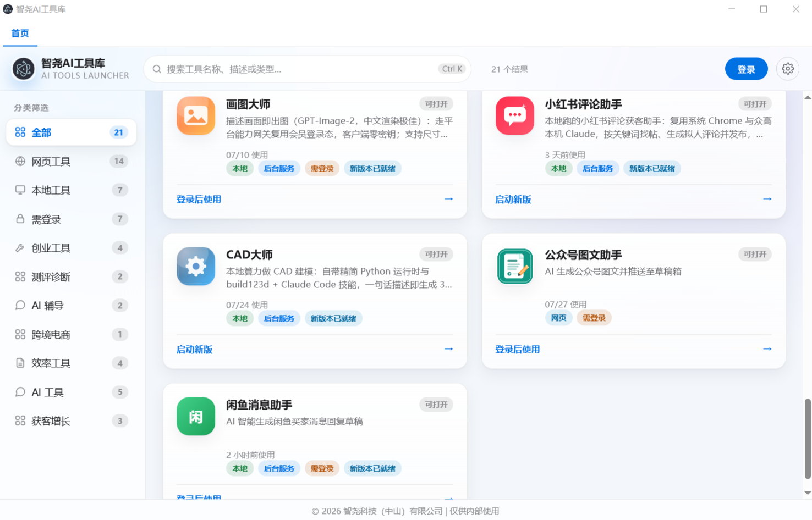Click the 新版本已就绪 tag on CAD大师

(x=333, y=318)
